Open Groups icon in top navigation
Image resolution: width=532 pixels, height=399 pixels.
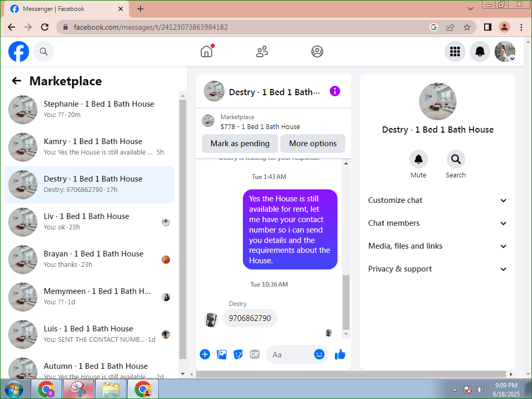point(317,52)
